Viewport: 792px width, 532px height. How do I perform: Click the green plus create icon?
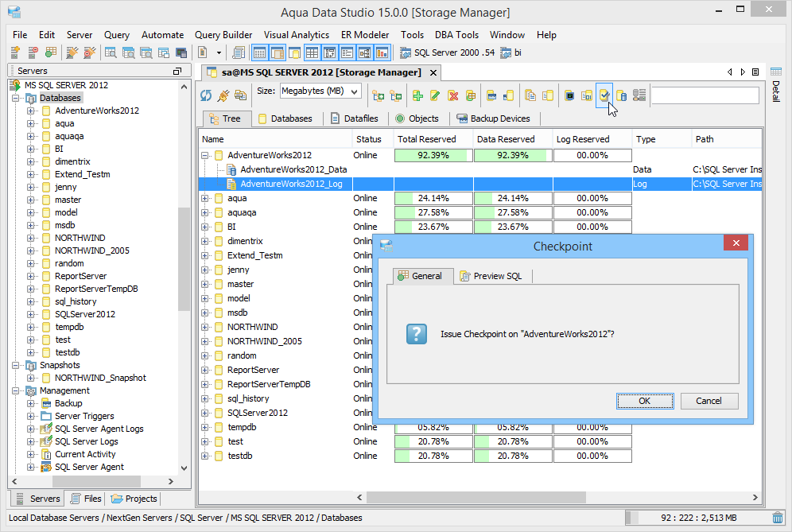[x=417, y=95]
